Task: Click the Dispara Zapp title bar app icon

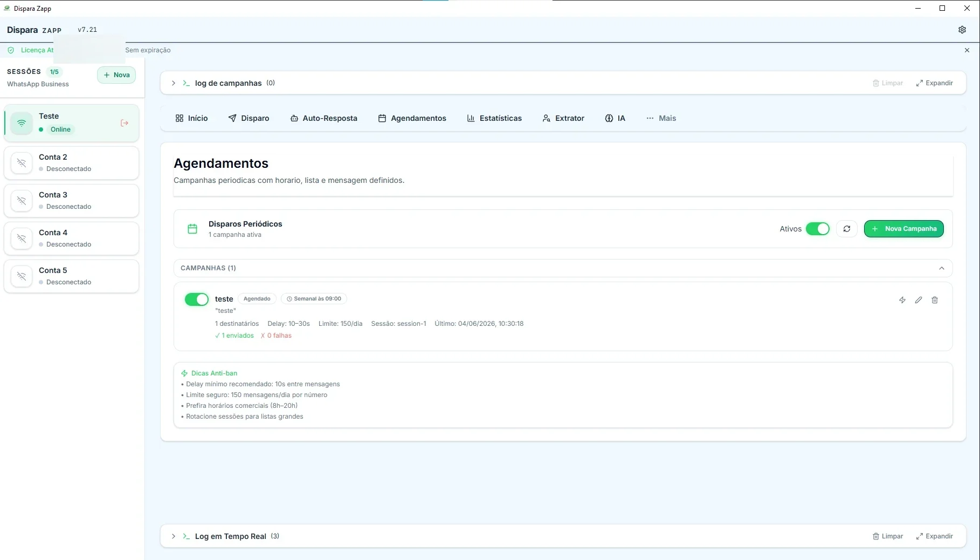Action: click(6, 8)
